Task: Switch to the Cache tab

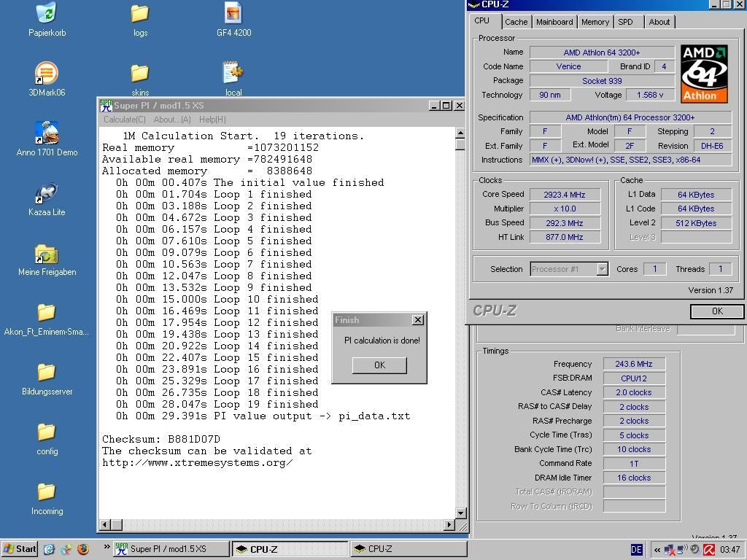Action: [516, 22]
